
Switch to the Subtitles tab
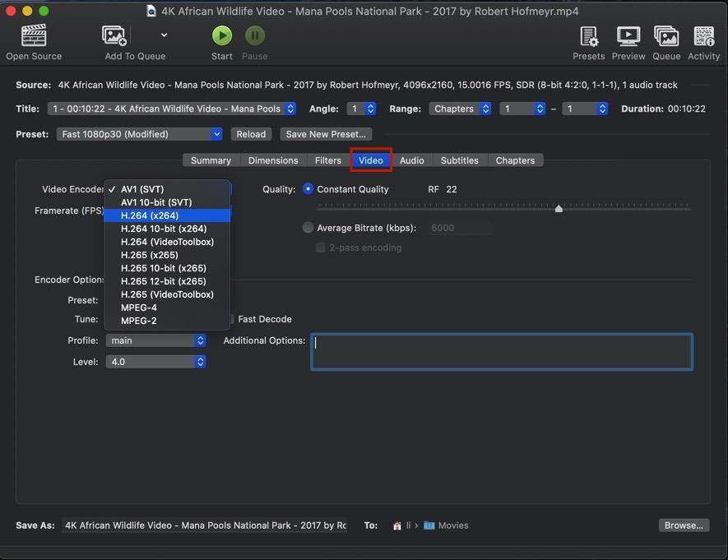[459, 160]
